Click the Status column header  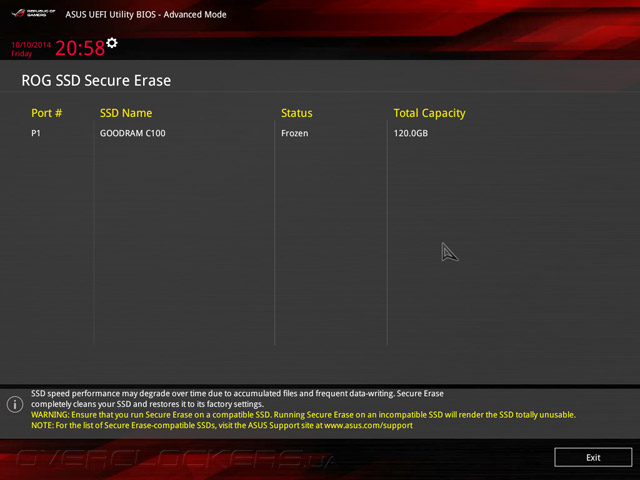click(297, 113)
